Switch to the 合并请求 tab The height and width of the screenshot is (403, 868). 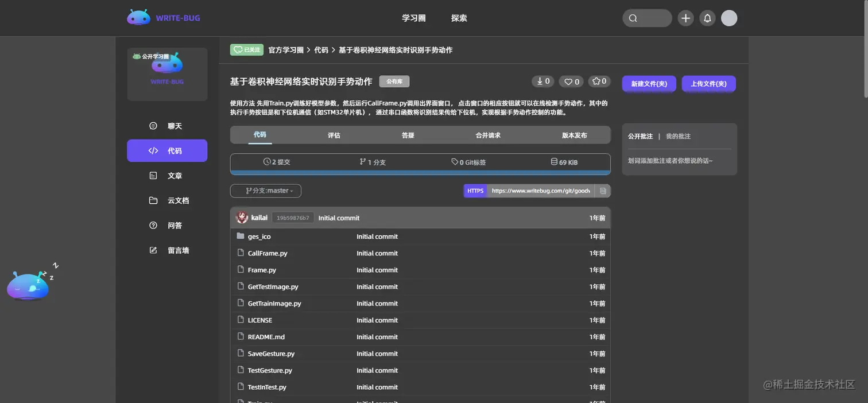pos(488,135)
